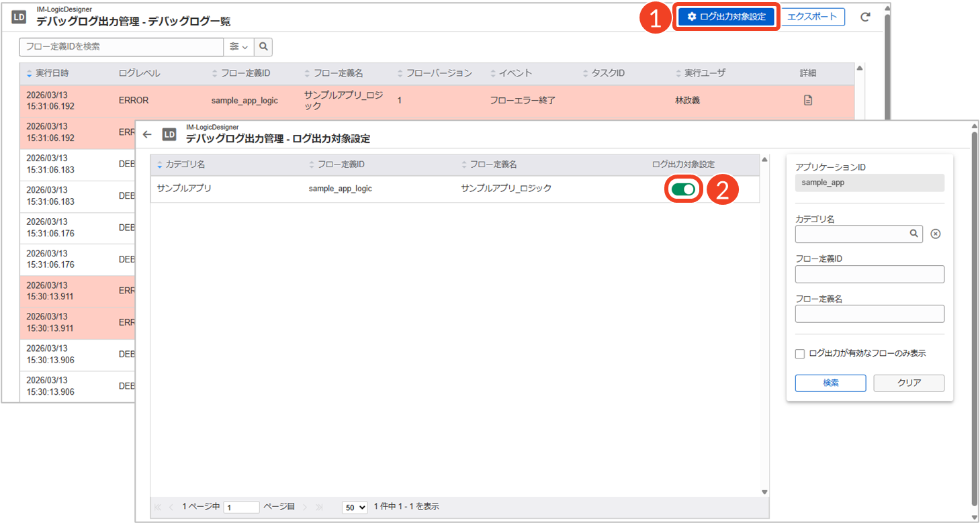This screenshot has width=980, height=523.
Task: Click the フロー定義IDを検索 search field
Action: coord(121,47)
